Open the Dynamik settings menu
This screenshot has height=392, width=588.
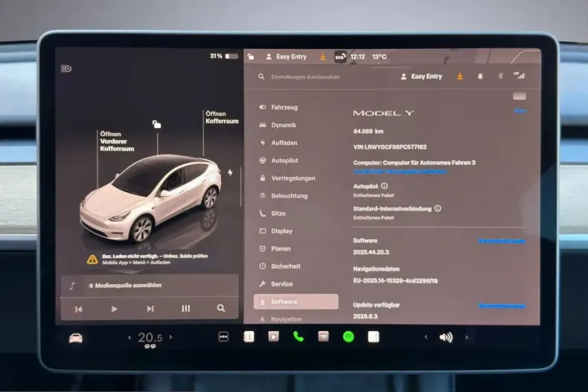click(278, 125)
